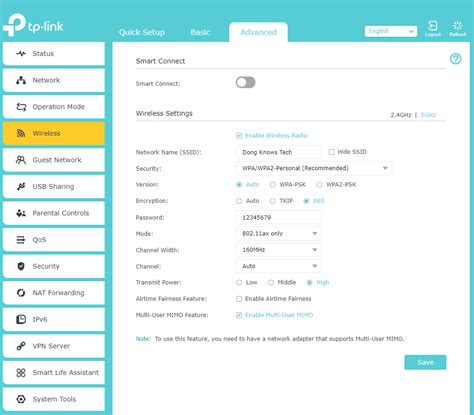
Task: Click the Guest Network people icon
Action: (21, 160)
